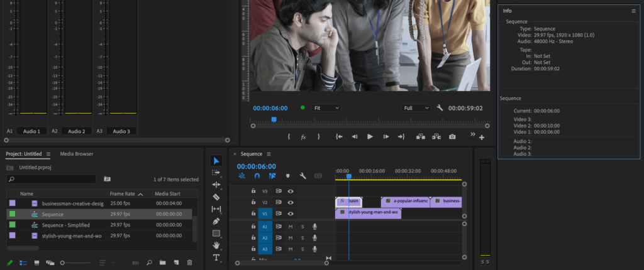The width and height of the screenshot is (644, 270).
Task: Toggle the timeline Snap magnet icon
Action: tap(257, 176)
